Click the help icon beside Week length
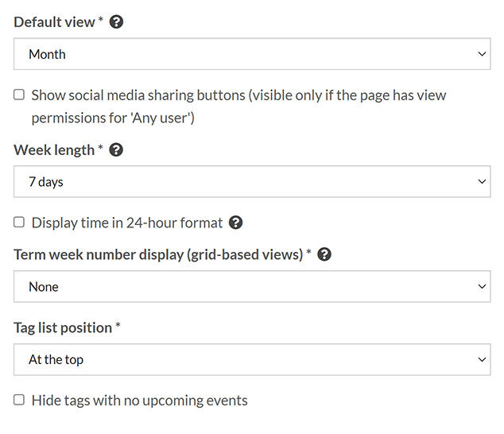 pyautogui.click(x=116, y=149)
